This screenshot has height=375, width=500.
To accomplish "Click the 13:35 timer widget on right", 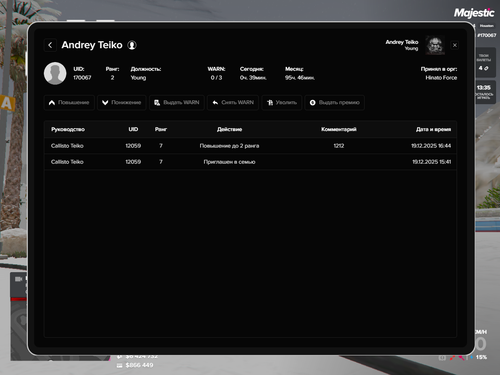I will pos(484,92).
